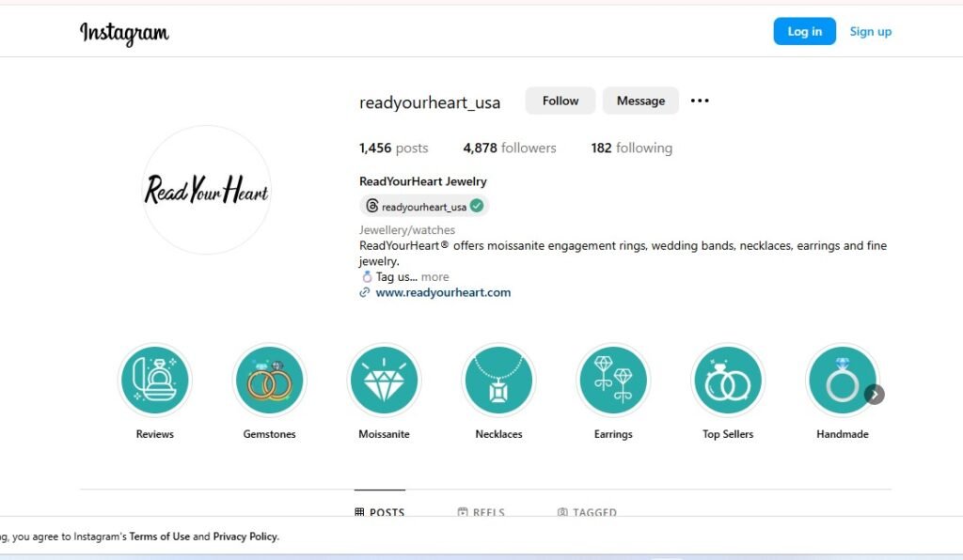The height and width of the screenshot is (560, 963).
Task: View the 4,878 followers list
Action: [510, 148]
